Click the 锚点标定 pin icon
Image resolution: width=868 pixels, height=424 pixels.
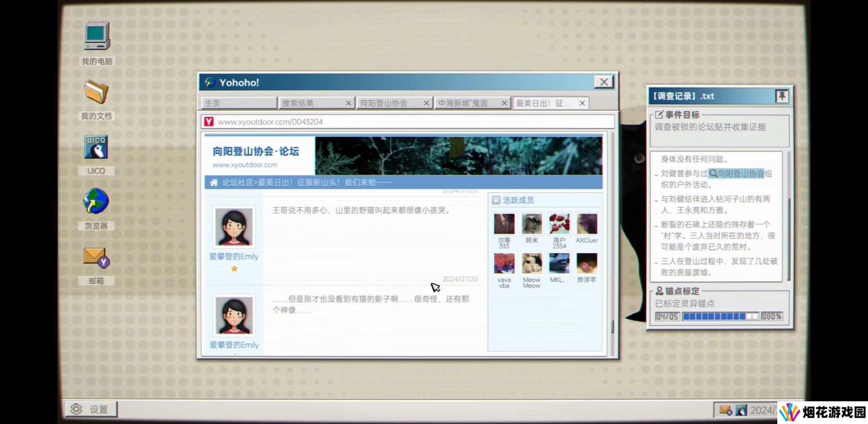(x=659, y=291)
